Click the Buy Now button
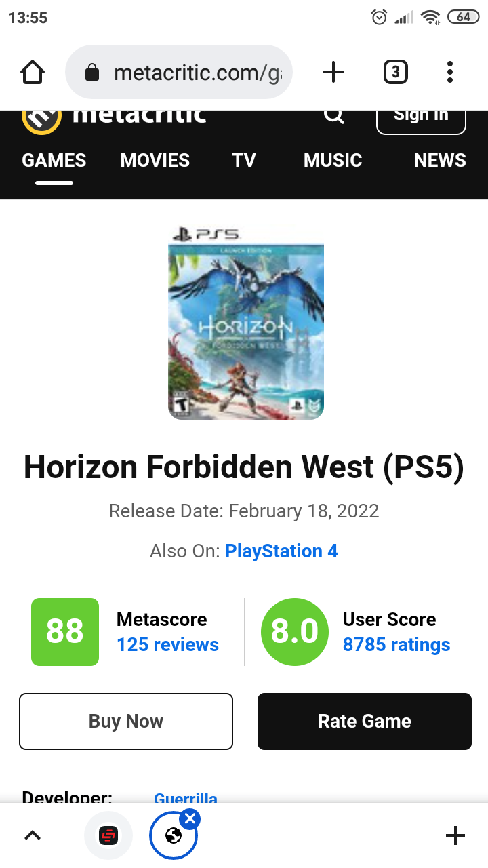Viewport: 488px width, 868px height. coord(126,722)
